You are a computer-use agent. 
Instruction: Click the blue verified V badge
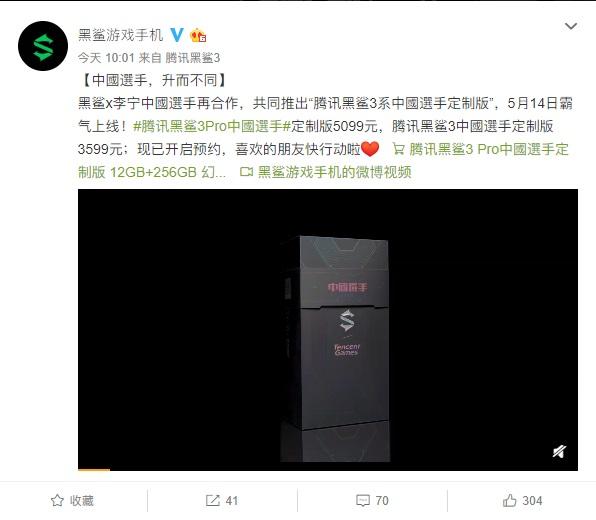pyautogui.click(x=176, y=35)
